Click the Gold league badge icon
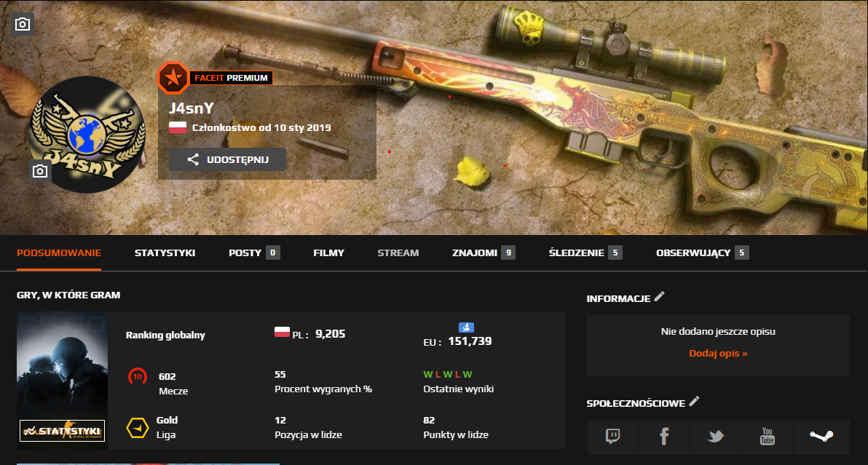868x465 pixels. (x=138, y=428)
